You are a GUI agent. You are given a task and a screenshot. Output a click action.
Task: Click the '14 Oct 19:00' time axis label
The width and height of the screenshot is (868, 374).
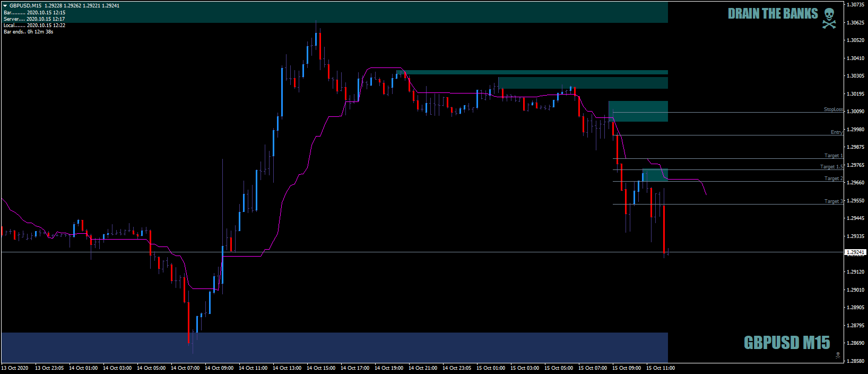(389, 368)
